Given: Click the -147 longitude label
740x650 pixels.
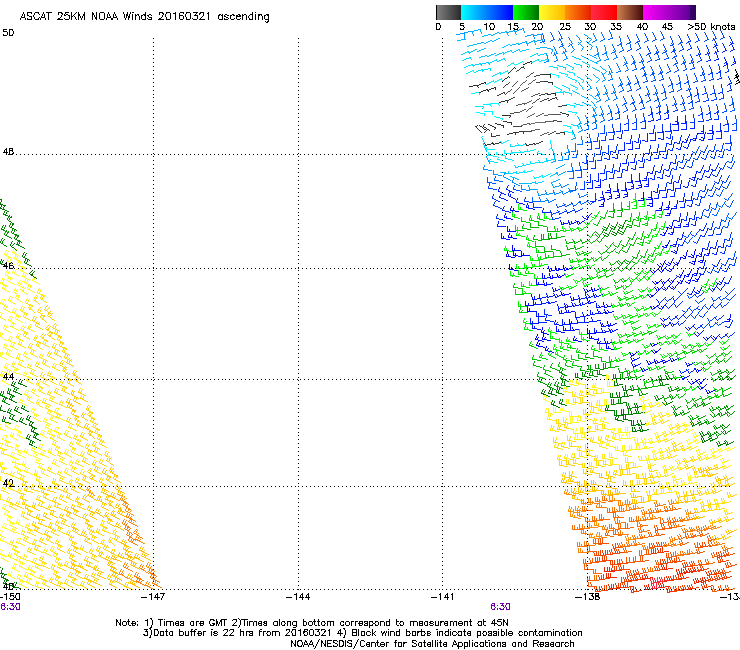Looking at the screenshot, I should click(153, 597).
